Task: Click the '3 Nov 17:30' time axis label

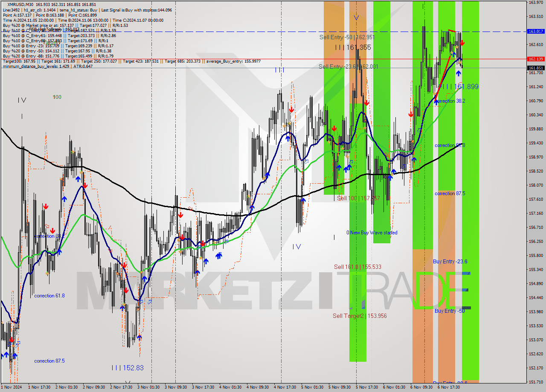Action: [x=203, y=387]
